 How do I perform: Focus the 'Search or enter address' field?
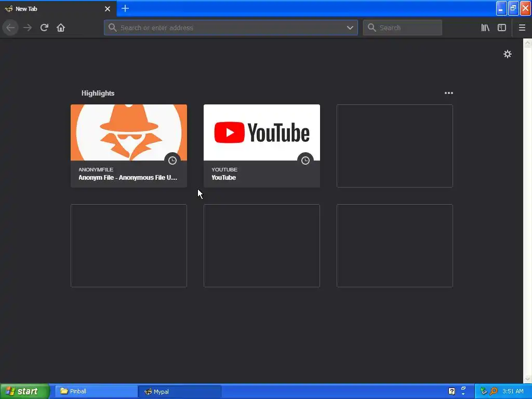[231, 28]
